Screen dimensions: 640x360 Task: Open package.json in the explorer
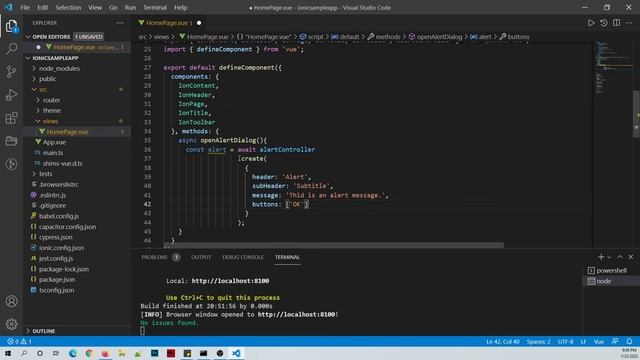(57, 280)
